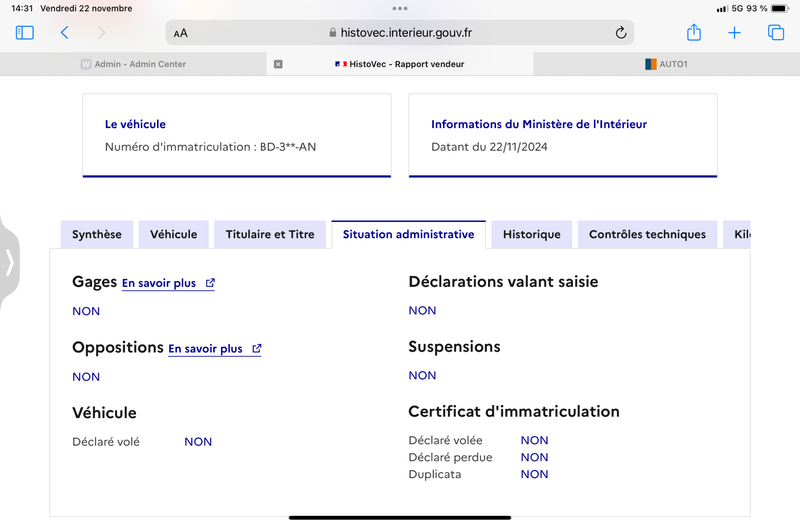Click NON value under Oppositions
Image resolution: width=800 pixels, height=525 pixels.
(86, 377)
